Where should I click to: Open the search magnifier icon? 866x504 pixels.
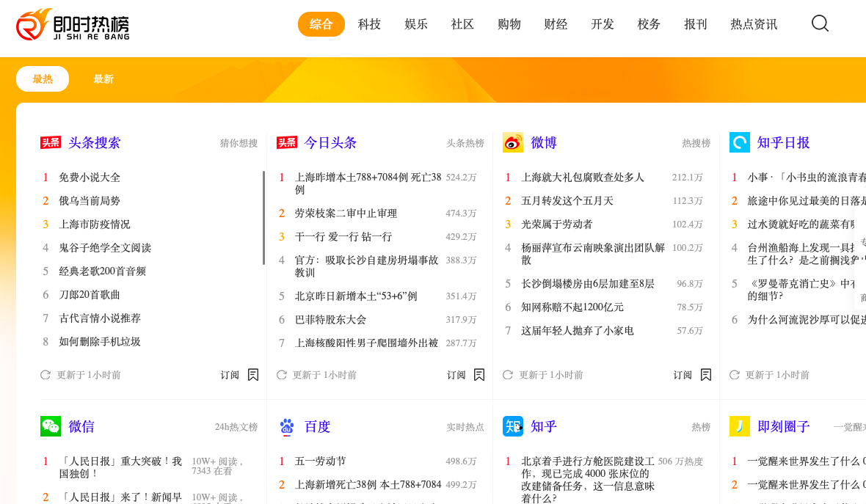click(x=820, y=23)
